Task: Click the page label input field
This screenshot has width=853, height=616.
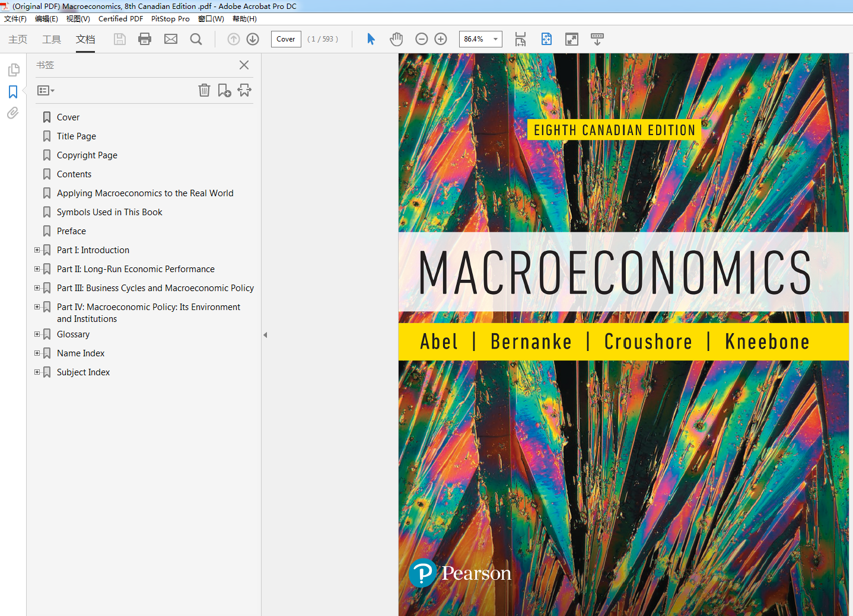Action: 286,39
